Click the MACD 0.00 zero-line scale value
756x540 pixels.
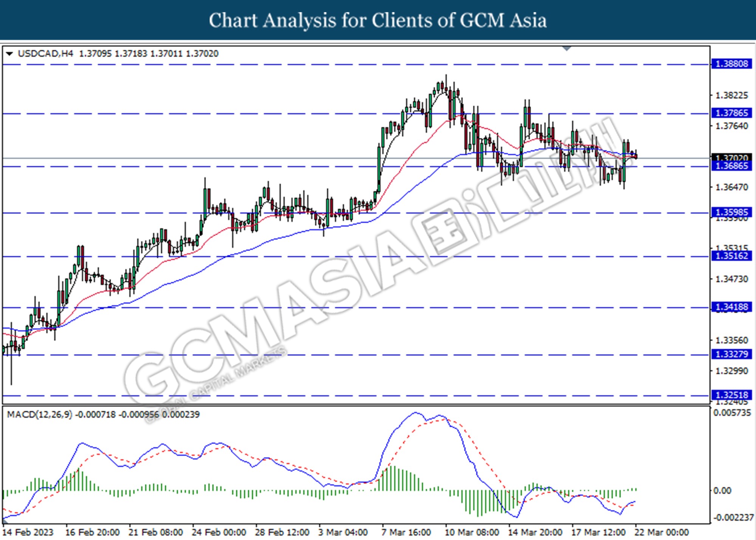click(722, 491)
